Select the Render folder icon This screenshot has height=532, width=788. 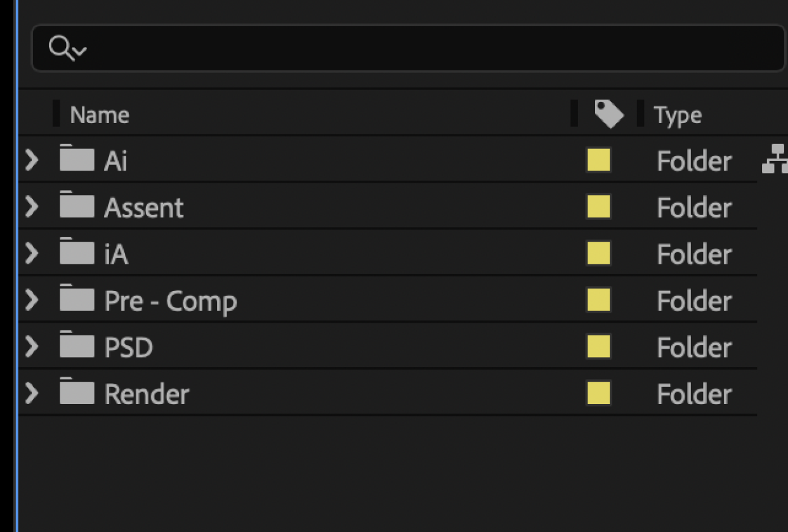click(x=77, y=393)
